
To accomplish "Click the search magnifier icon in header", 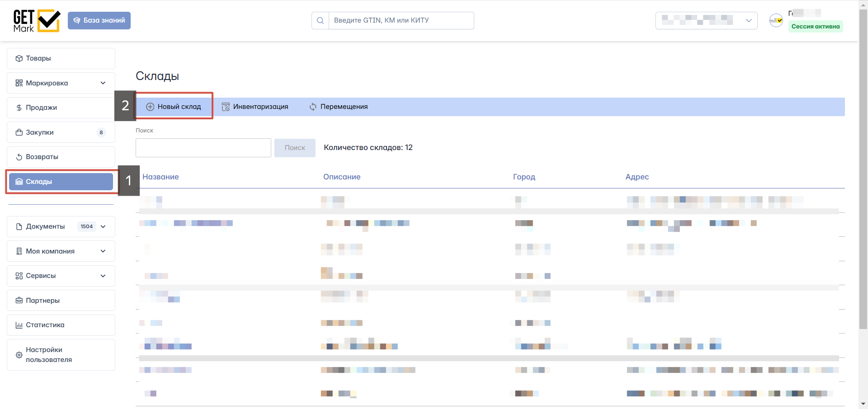I will tap(320, 20).
